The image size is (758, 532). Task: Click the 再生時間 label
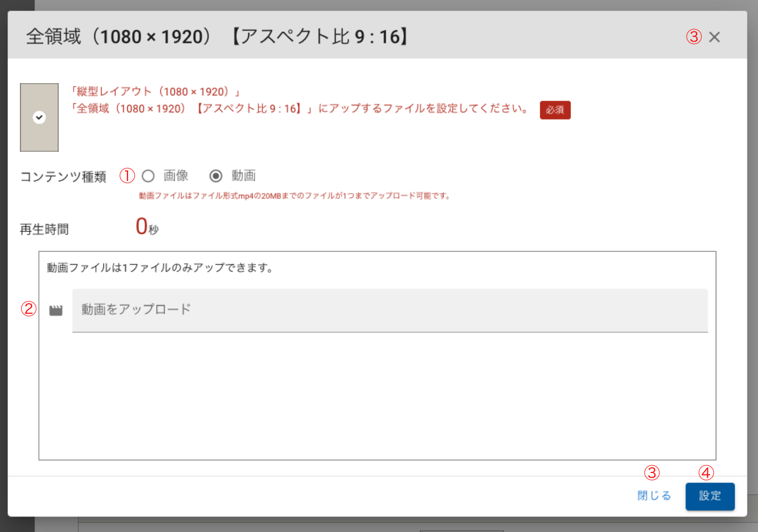click(x=44, y=230)
